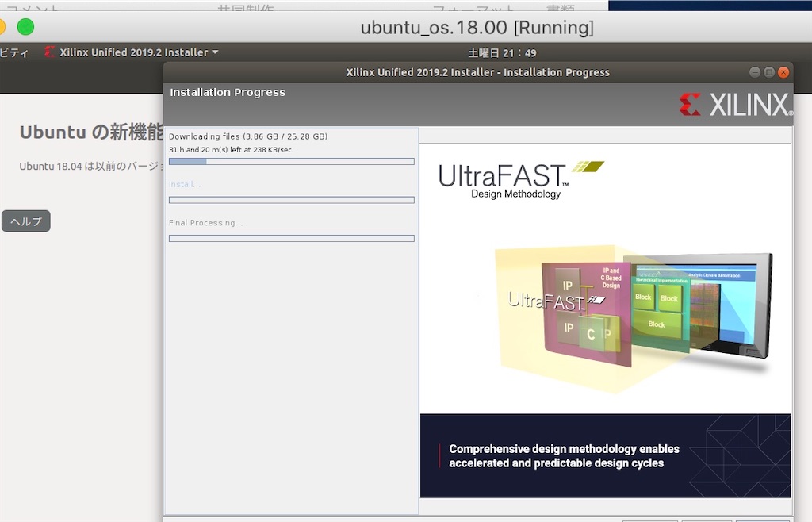Click the Installation Progress heading
This screenshot has height=522, width=812.
228,92
